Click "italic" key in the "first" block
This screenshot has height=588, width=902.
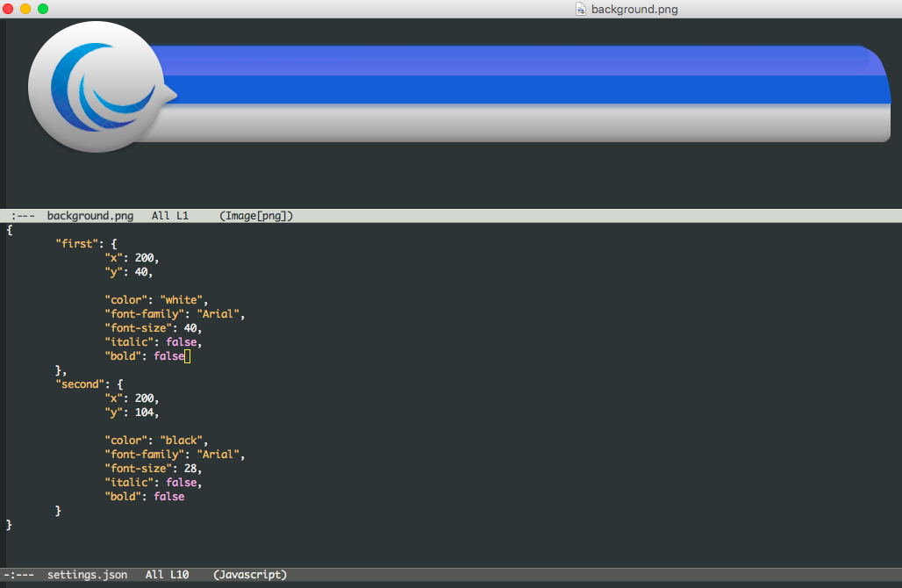click(x=130, y=341)
